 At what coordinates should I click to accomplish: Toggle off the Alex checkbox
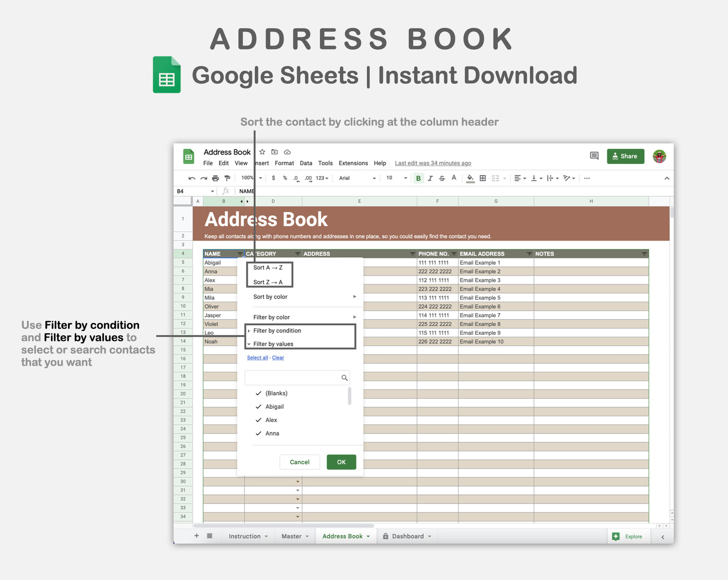(x=258, y=420)
